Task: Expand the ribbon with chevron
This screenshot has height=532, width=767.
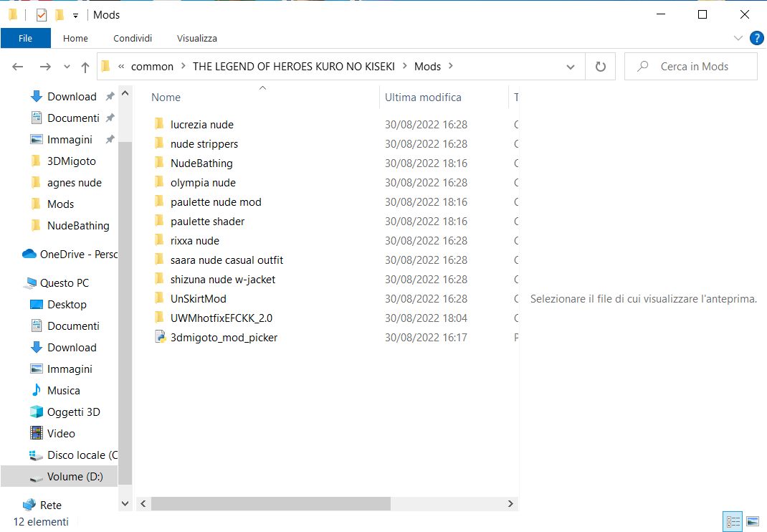Action: [738, 38]
